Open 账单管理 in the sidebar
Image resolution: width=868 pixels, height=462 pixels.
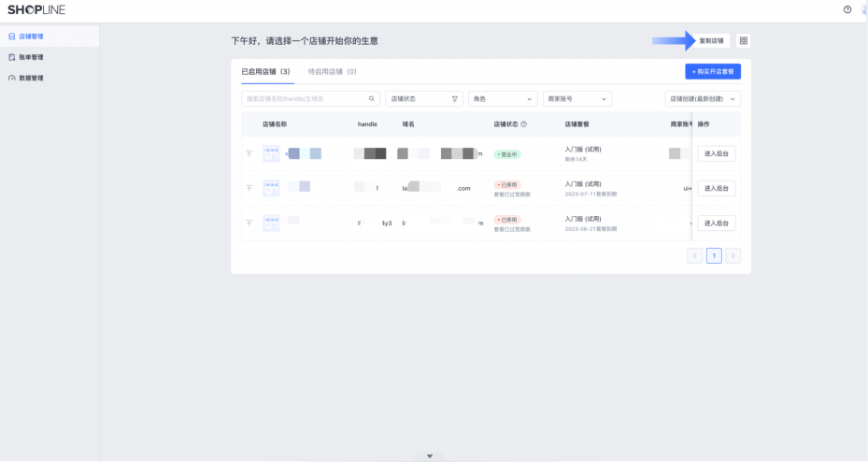[32, 57]
